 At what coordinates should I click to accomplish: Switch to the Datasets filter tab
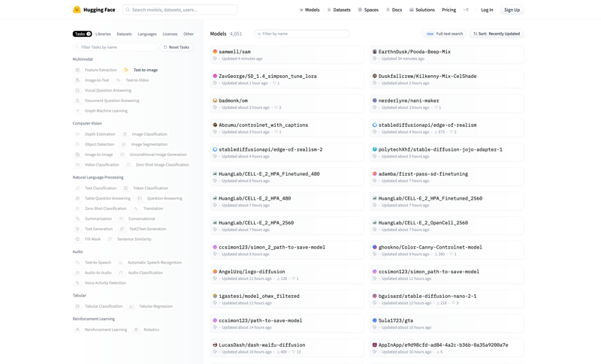tap(124, 34)
